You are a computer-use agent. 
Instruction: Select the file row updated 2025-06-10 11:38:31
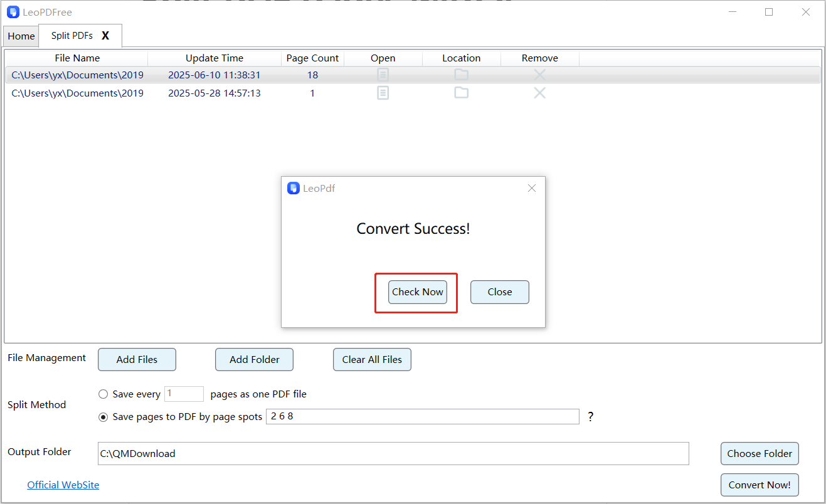[x=413, y=75]
